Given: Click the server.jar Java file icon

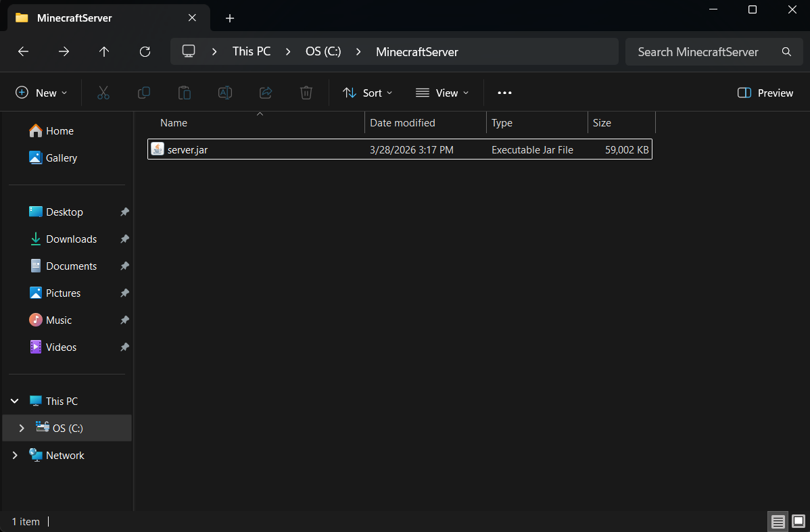Looking at the screenshot, I should pyautogui.click(x=157, y=149).
